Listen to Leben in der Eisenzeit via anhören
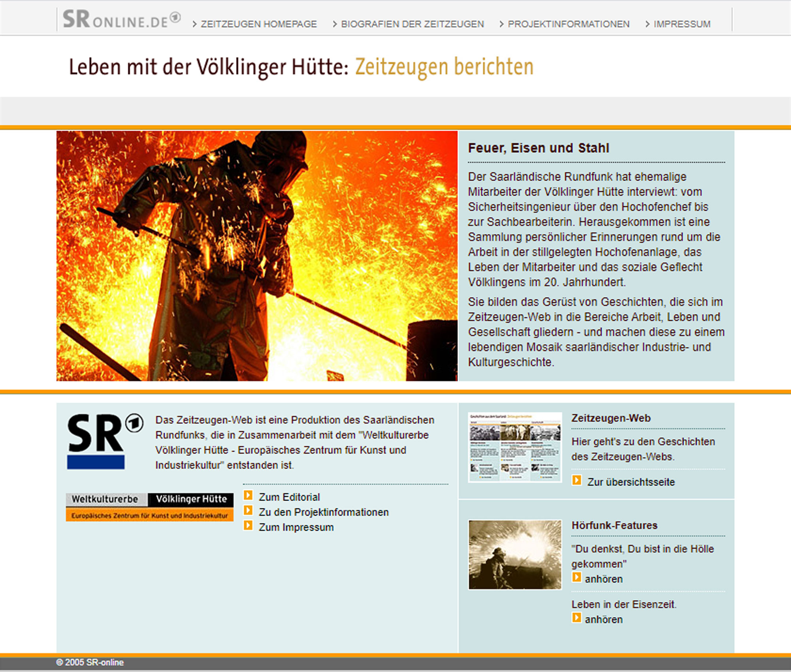Image resolution: width=791 pixels, height=672 pixels. click(604, 619)
